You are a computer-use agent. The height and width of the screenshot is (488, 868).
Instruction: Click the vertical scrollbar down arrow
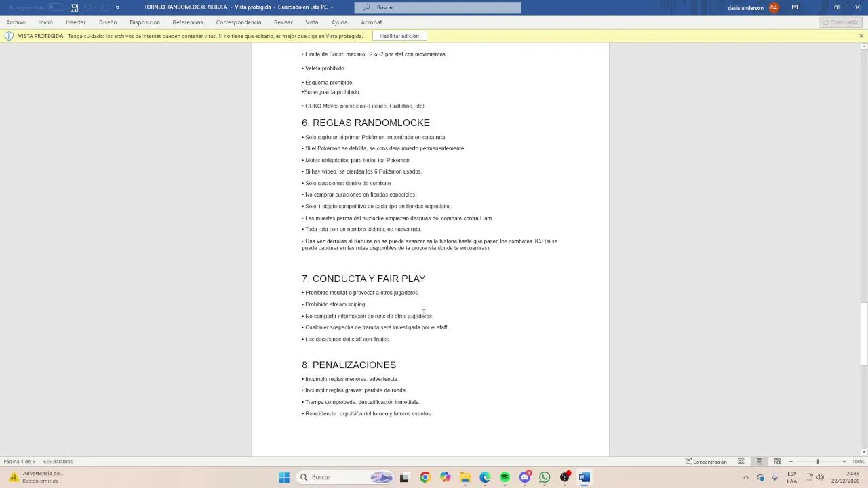click(863, 452)
